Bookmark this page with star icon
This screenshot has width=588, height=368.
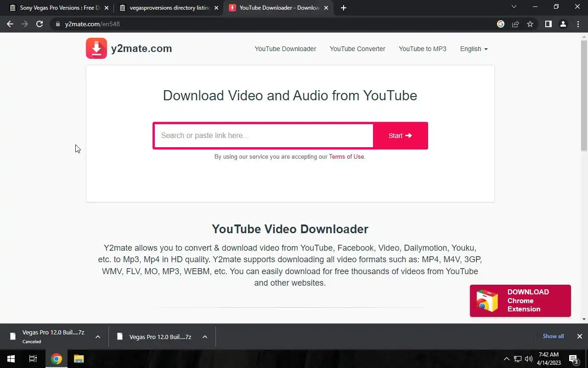pyautogui.click(x=530, y=24)
